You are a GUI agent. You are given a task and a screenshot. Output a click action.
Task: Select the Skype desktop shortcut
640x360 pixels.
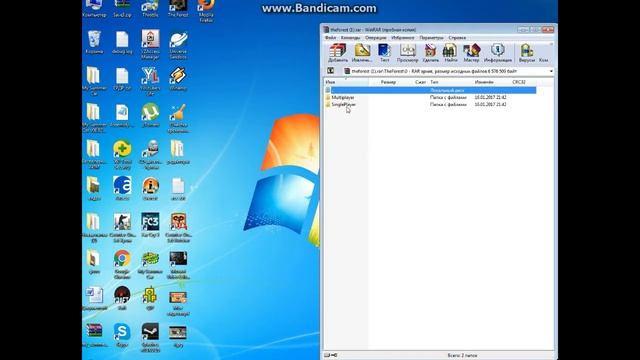(122, 335)
